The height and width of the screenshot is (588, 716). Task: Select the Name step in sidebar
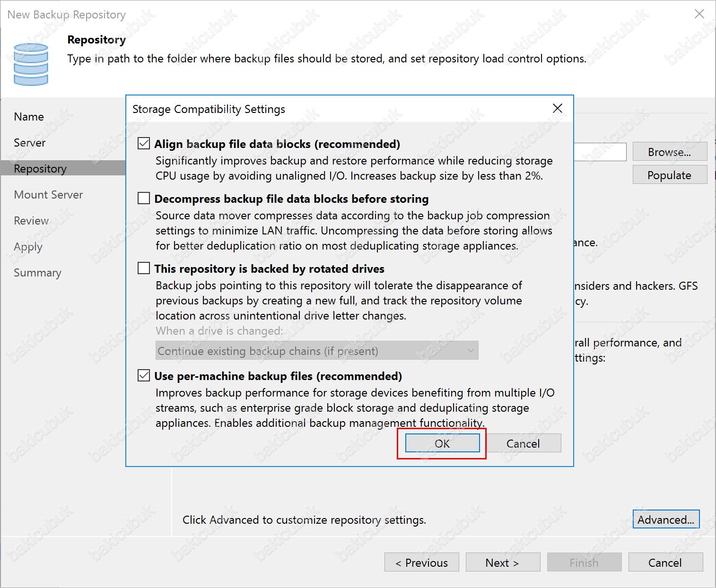[29, 117]
